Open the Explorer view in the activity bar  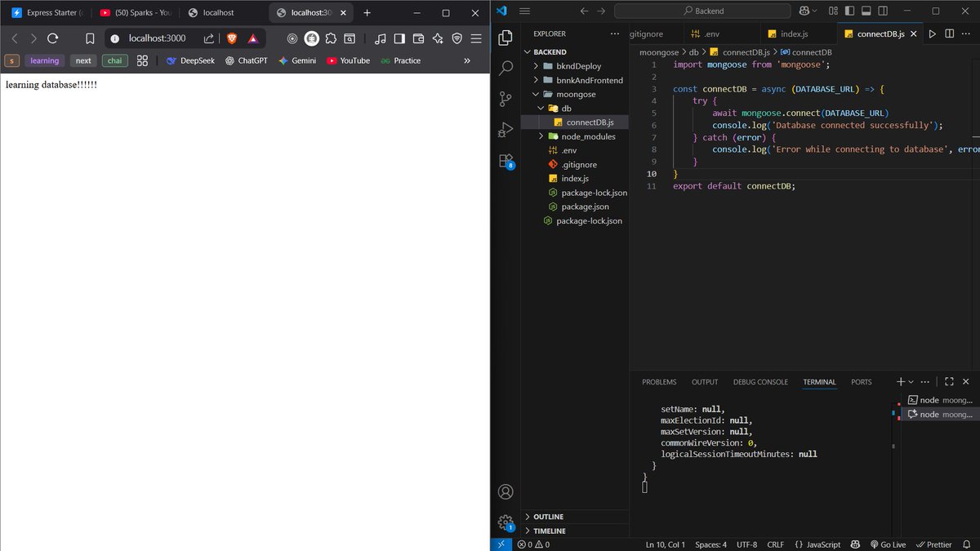tap(506, 38)
